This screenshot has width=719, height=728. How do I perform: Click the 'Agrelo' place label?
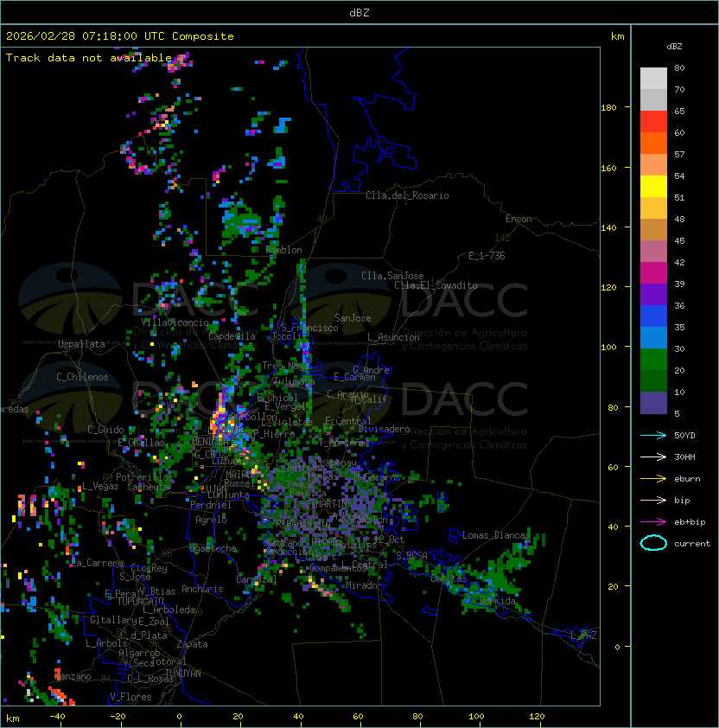click(x=211, y=520)
